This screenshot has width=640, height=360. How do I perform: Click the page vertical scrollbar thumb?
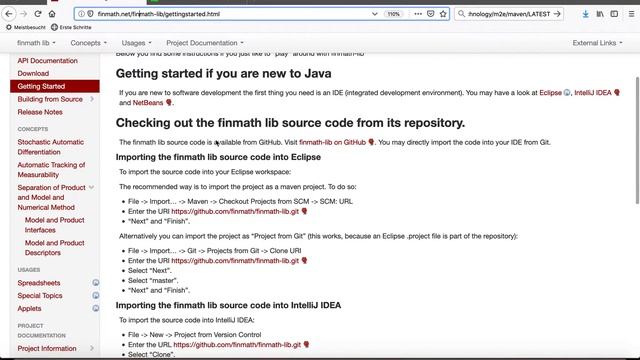637,140
